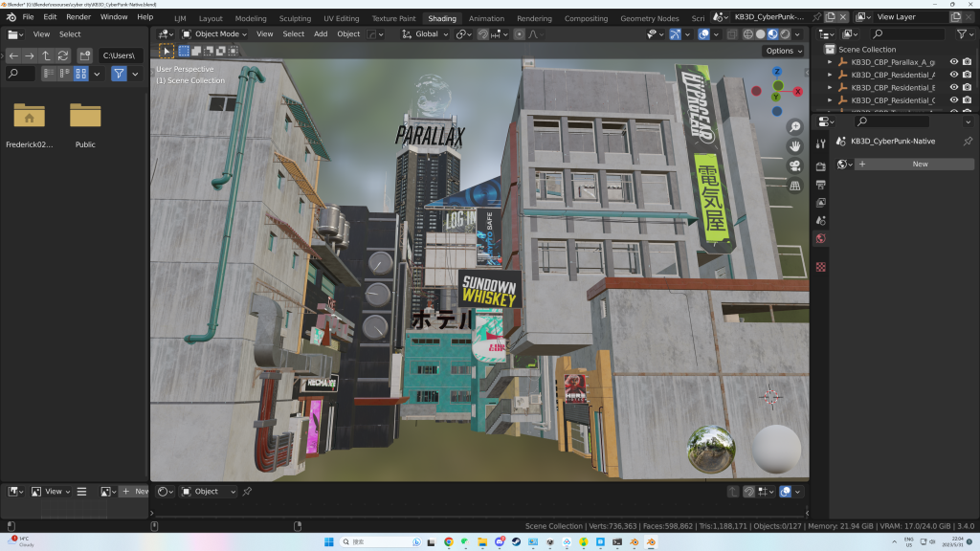Switch file browser to horizontal list display

pos(64,74)
